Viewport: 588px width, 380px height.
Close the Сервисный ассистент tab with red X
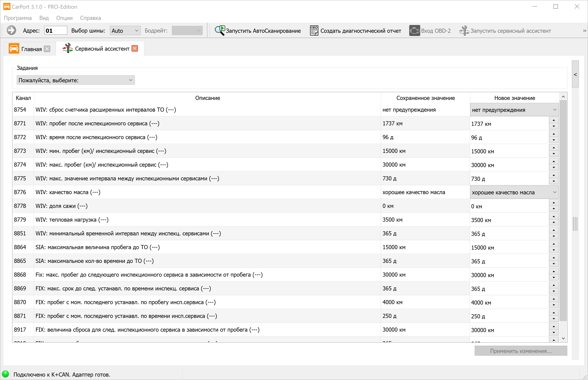tap(135, 49)
